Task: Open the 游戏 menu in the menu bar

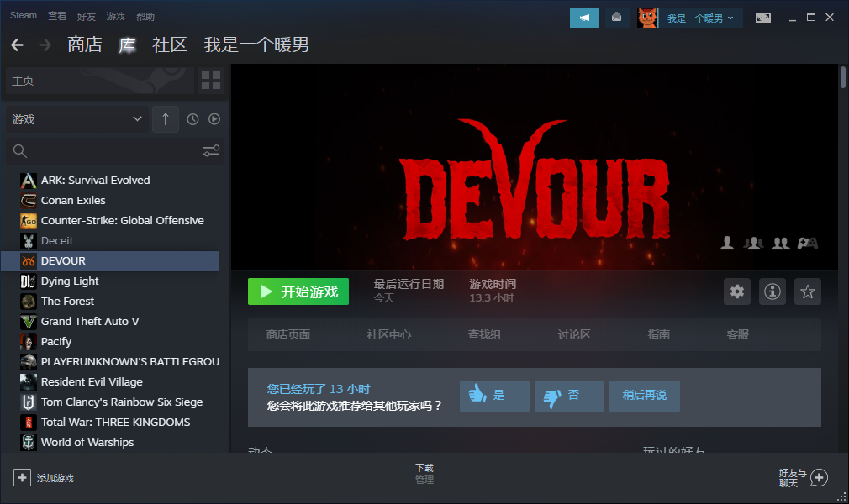Action: (115, 16)
